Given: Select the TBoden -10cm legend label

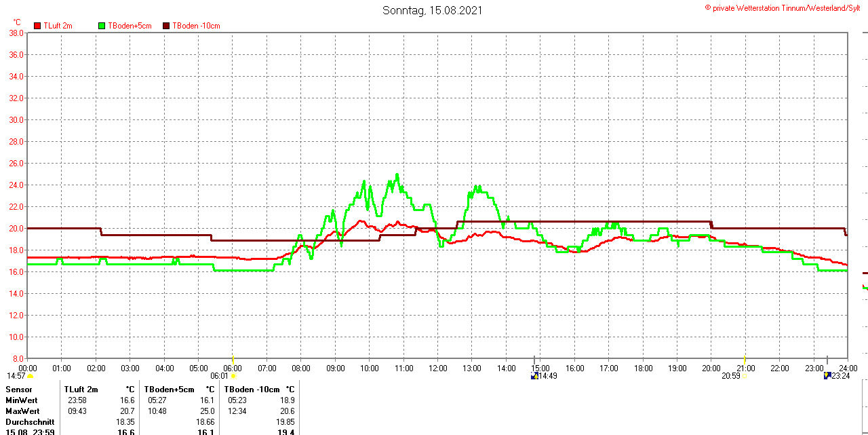Looking at the screenshot, I should (196, 26).
